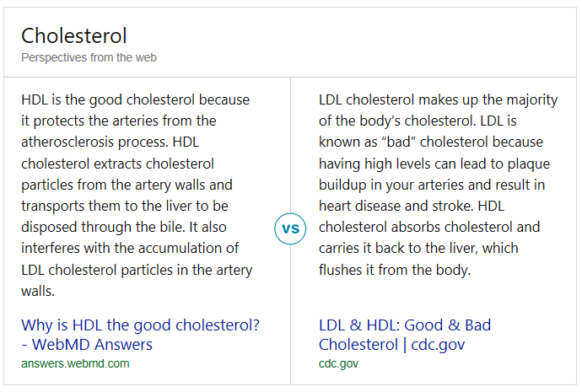The height and width of the screenshot is (392, 582).
Task: Click the answers.webmd.com green URL
Action: point(75,363)
